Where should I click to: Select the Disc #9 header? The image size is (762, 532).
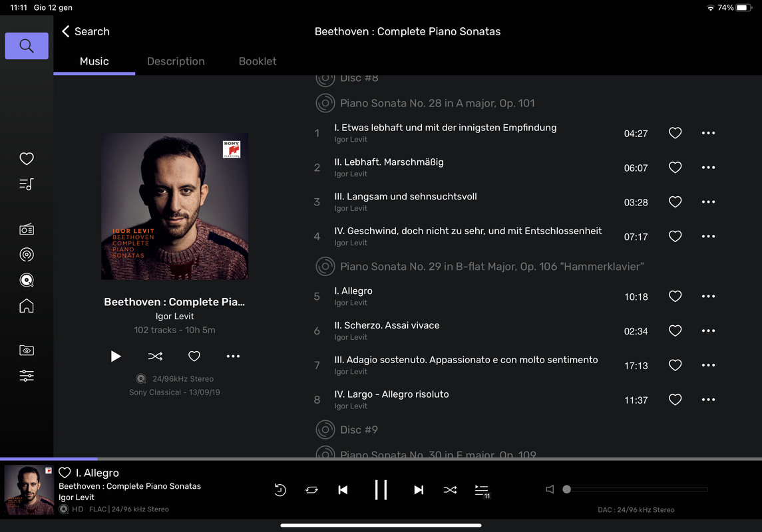(359, 430)
